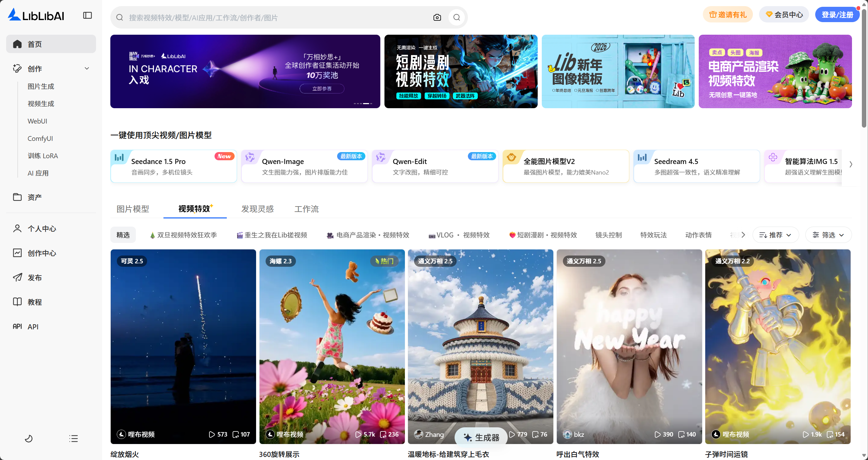Image resolution: width=868 pixels, height=460 pixels.
Task: Click the magnifier icon to search
Action: tap(456, 17)
